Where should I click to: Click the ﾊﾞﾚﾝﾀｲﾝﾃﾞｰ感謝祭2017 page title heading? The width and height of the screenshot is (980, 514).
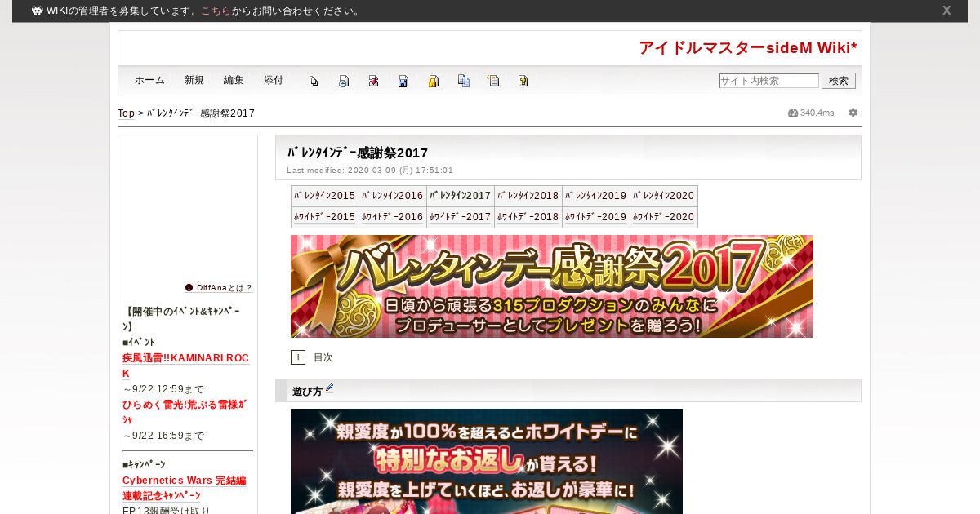click(358, 153)
